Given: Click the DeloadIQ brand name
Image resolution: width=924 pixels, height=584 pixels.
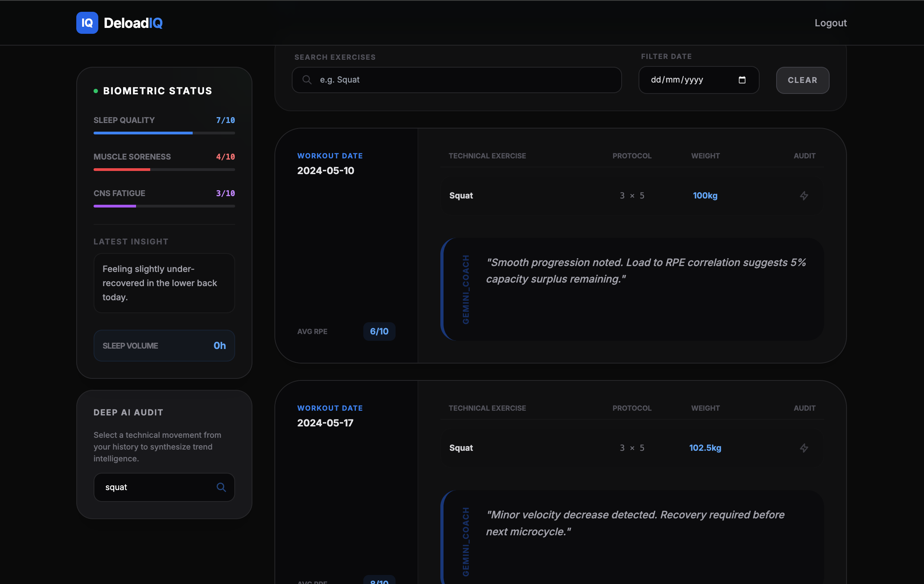Looking at the screenshot, I should point(133,23).
